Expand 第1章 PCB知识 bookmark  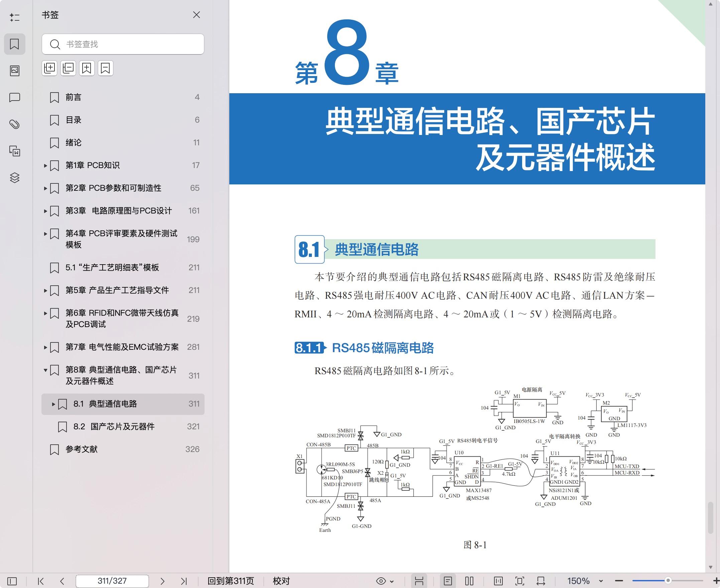45,166
